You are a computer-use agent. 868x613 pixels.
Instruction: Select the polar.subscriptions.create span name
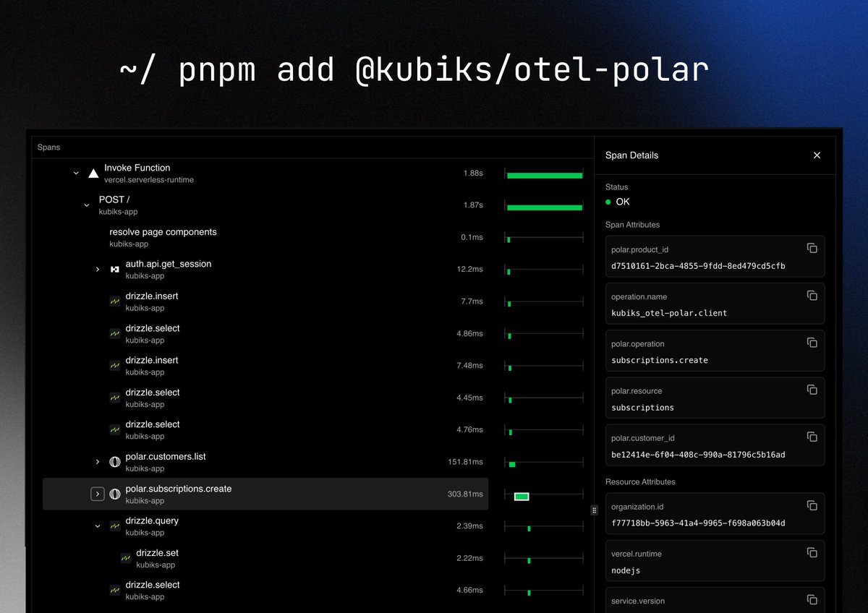(x=179, y=489)
